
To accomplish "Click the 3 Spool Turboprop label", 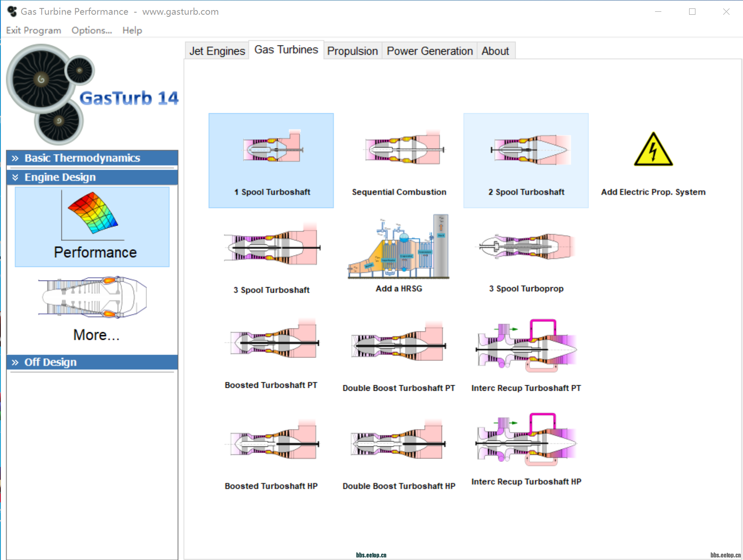I will [526, 288].
